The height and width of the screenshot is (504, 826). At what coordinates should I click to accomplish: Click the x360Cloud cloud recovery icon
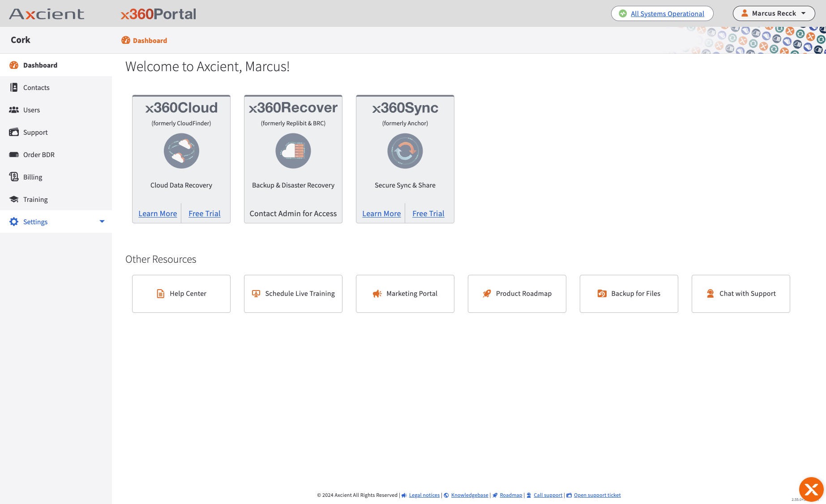click(181, 151)
